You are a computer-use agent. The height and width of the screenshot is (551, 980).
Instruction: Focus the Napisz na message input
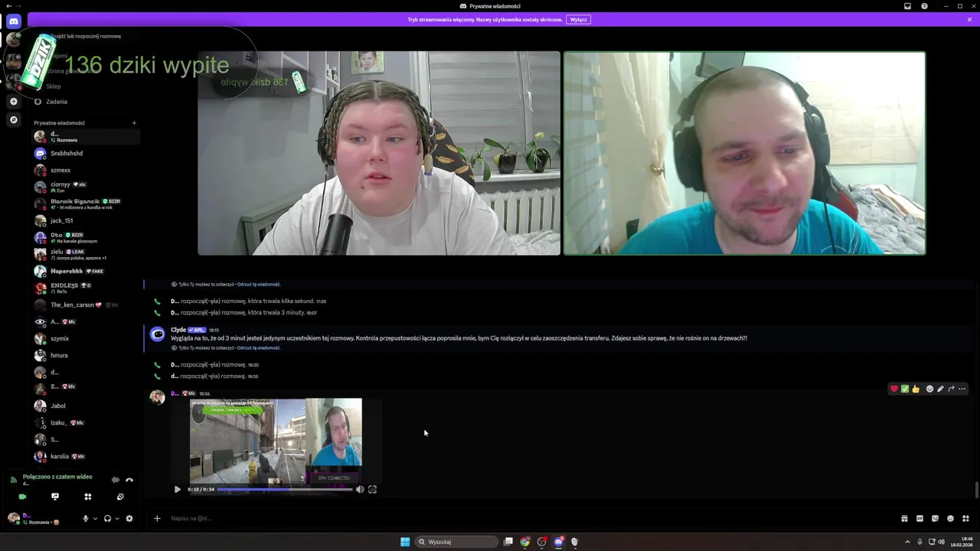[x=528, y=518]
